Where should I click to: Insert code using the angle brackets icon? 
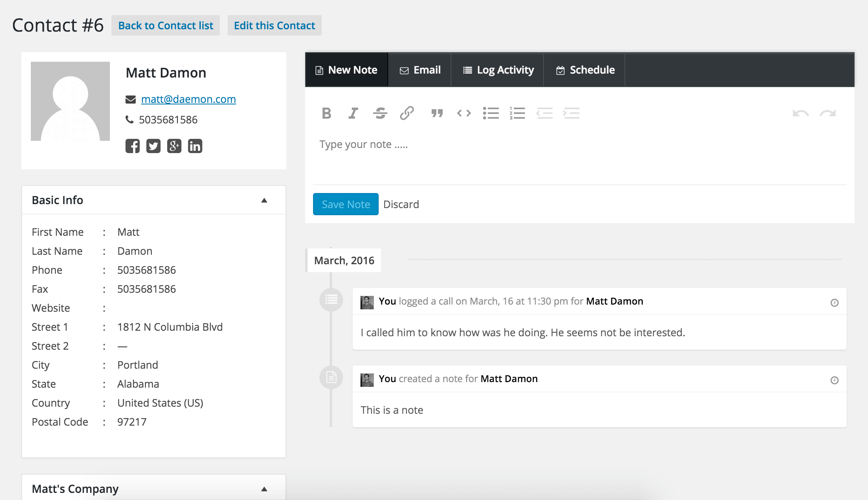464,114
